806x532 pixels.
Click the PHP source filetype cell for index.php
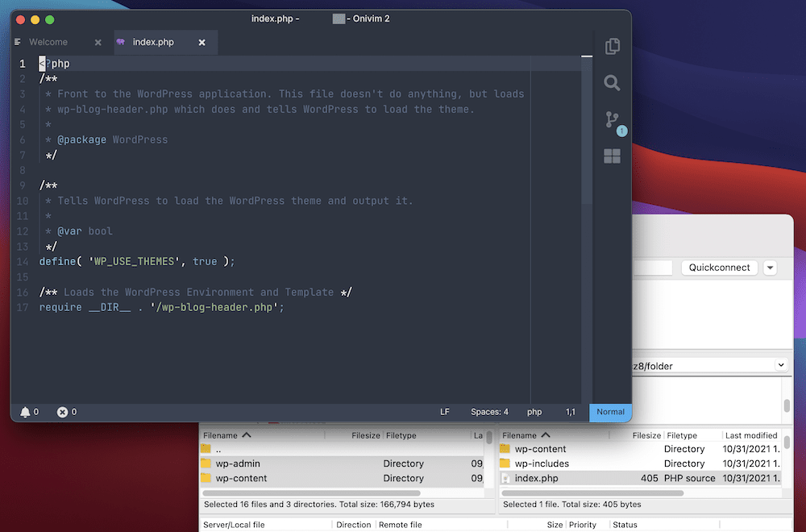pyautogui.click(x=689, y=478)
